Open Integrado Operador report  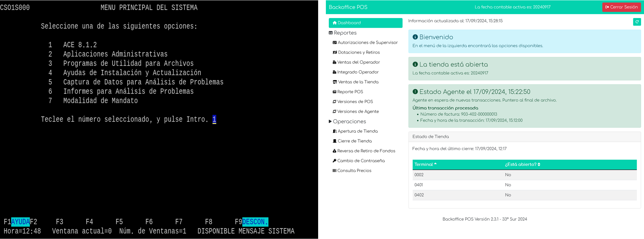click(358, 72)
